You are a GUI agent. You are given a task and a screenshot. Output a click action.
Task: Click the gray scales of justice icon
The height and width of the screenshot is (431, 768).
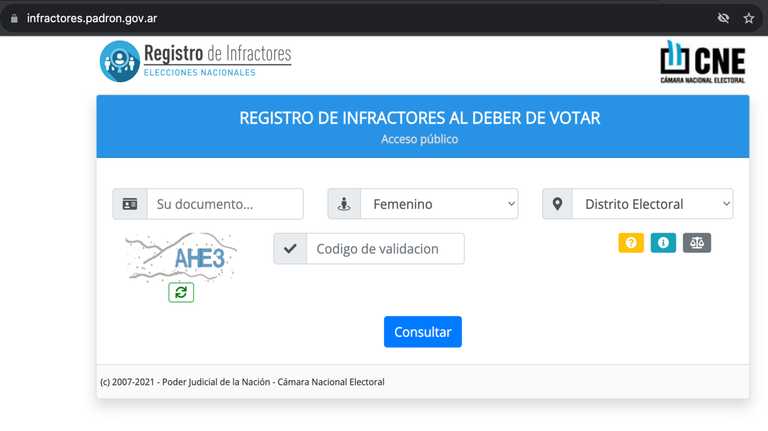tap(696, 243)
